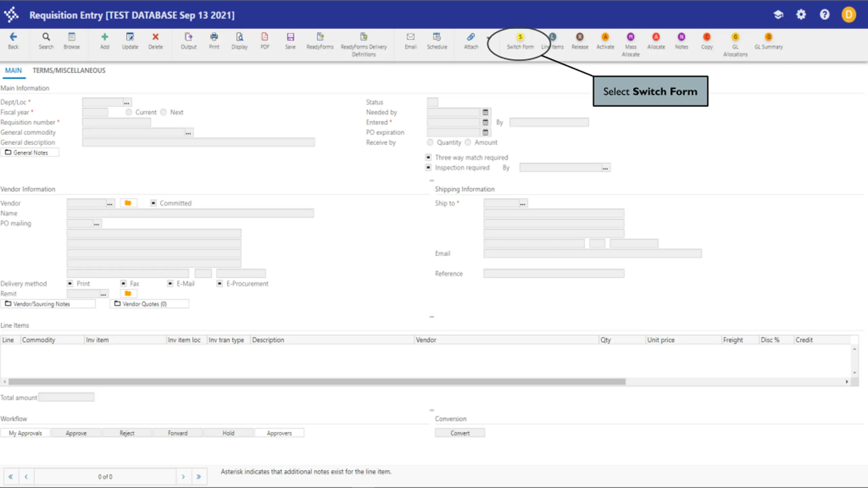868x488 pixels.
Task: Enable the E-Mail delivery method checkbox
Action: [x=170, y=283]
